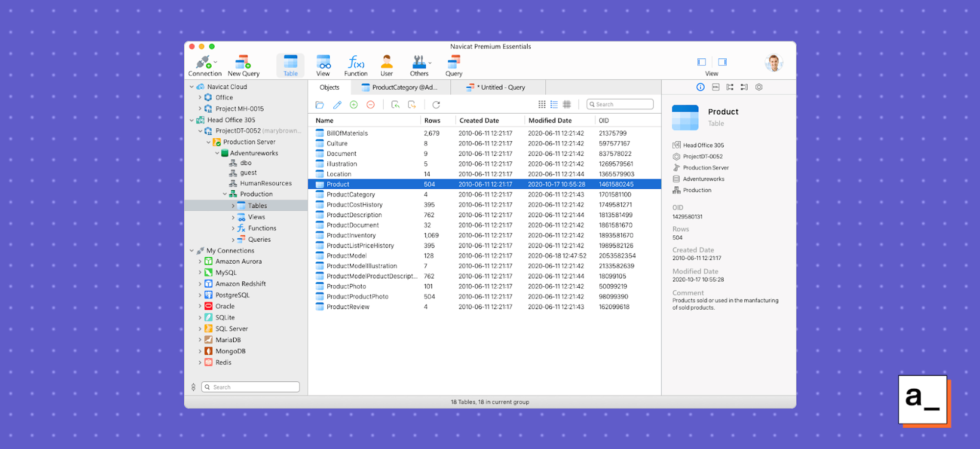Screen dimensions: 980x449
Task: Click the User toolbar icon
Action: [387, 65]
